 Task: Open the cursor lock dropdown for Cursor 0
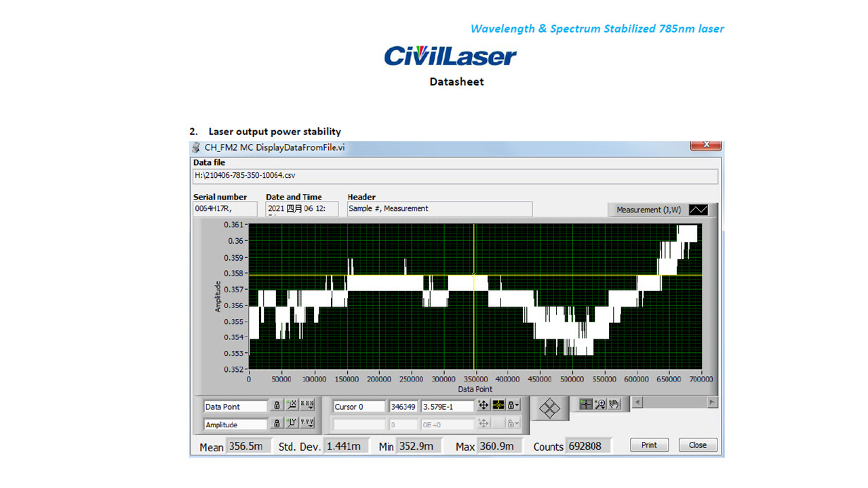[514, 406]
